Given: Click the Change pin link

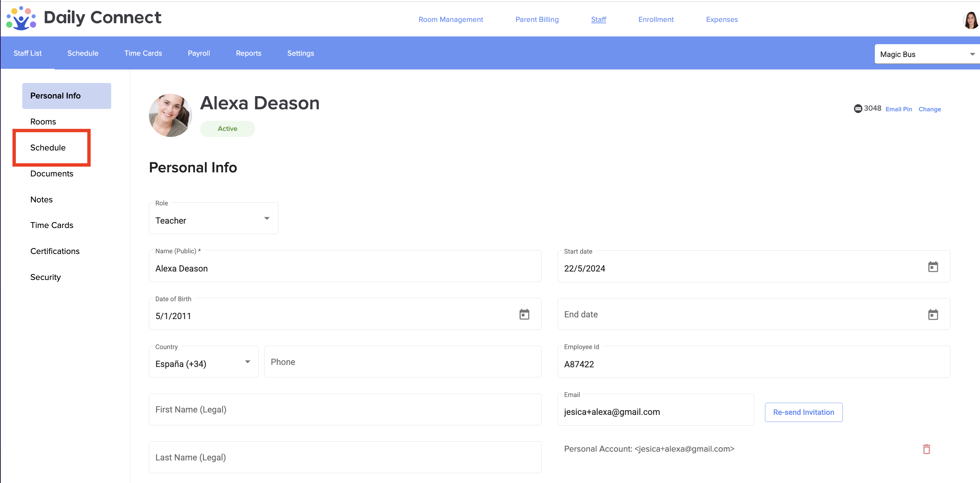Looking at the screenshot, I should (929, 109).
